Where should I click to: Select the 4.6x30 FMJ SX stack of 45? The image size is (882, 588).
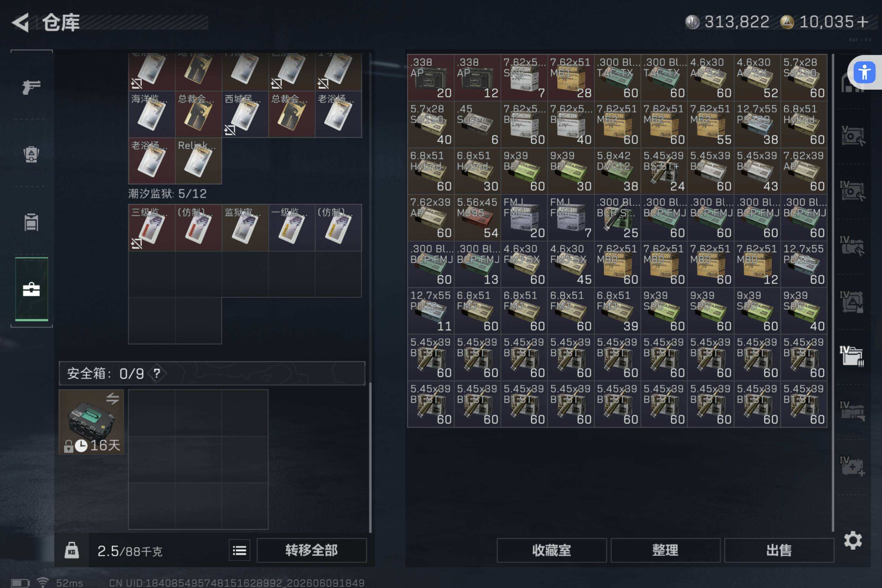tap(571, 264)
